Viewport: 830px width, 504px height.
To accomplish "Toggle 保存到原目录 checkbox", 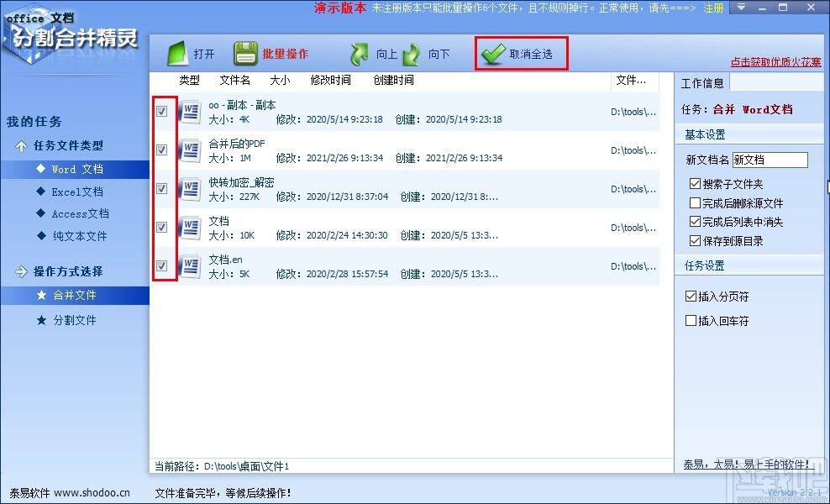I will point(695,241).
